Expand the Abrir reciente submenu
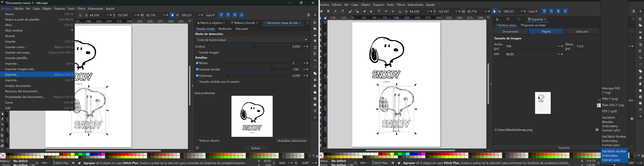 [x=37, y=31]
